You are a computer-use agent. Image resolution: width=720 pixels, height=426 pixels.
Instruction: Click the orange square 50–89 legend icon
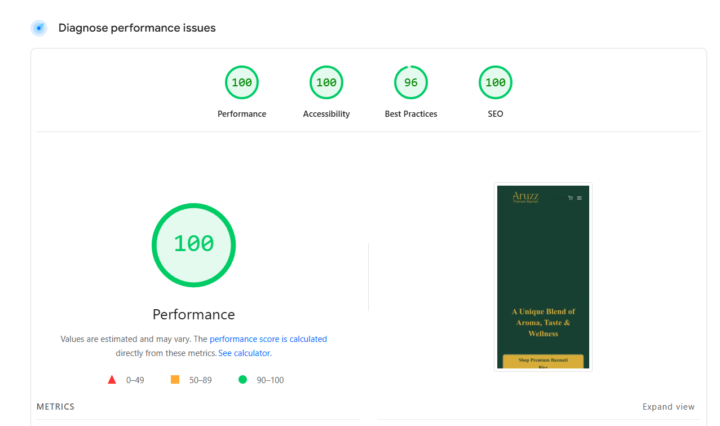point(175,379)
